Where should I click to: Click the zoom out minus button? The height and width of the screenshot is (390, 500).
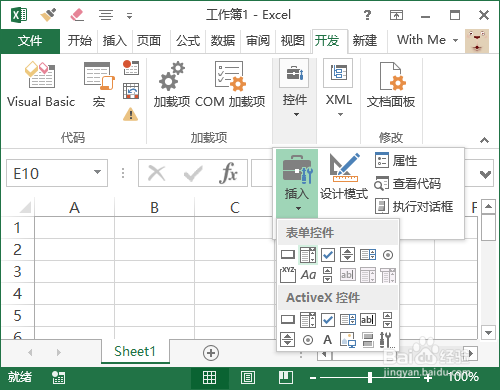tap(313, 378)
